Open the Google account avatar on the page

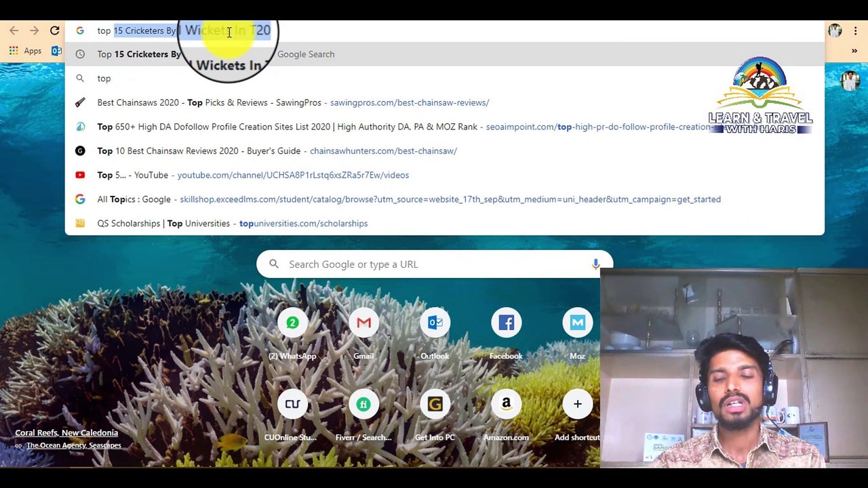849,80
